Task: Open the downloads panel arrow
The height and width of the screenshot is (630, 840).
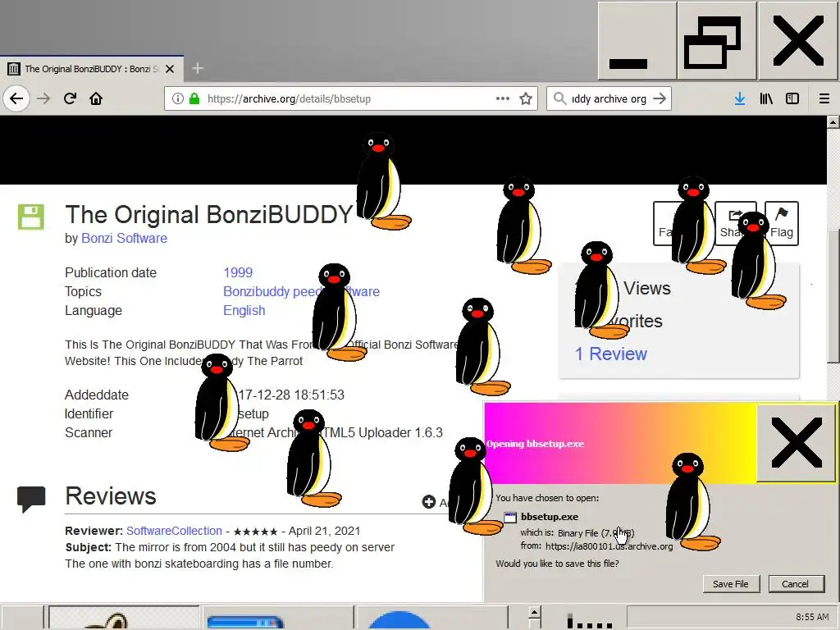Action: (740, 98)
